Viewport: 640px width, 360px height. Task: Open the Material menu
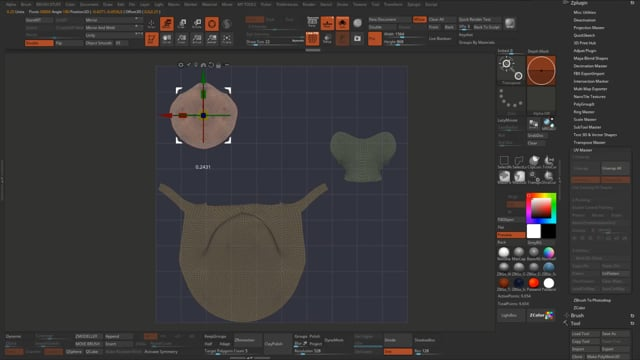pos(209,4)
